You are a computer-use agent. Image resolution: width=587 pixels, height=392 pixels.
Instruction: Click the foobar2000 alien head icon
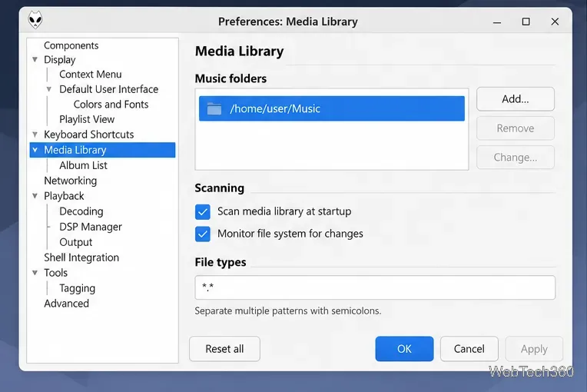pos(35,20)
